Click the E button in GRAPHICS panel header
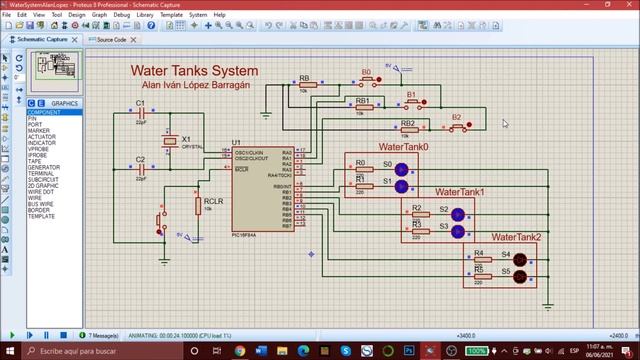The image size is (640, 360). (41, 103)
